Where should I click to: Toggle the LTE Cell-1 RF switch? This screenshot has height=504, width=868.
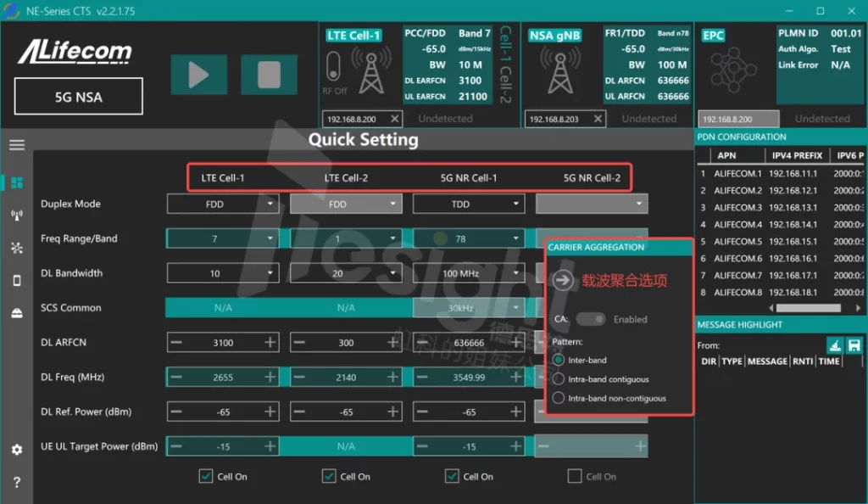point(333,68)
